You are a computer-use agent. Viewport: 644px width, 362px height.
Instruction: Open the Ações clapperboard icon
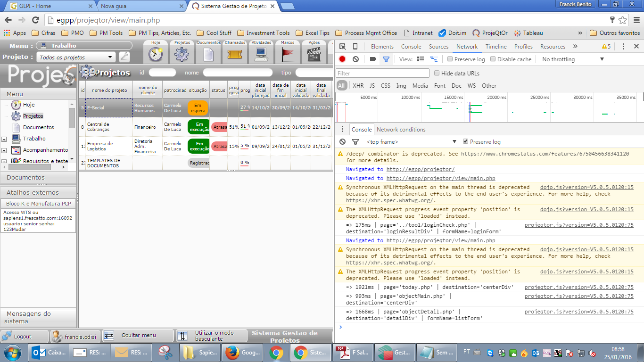[314, 54]
